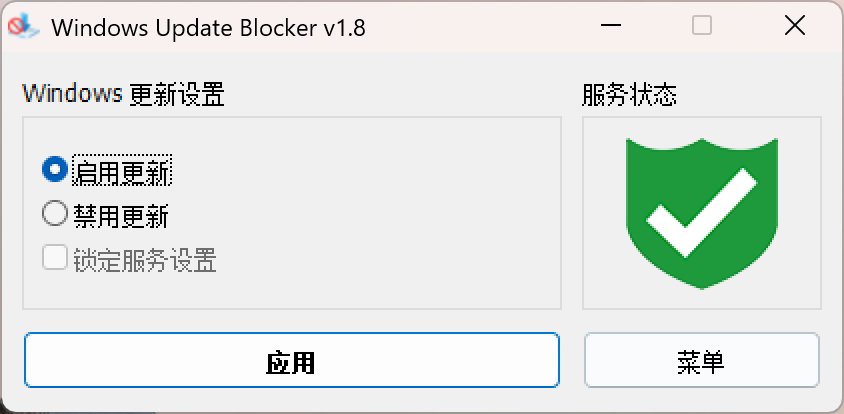This screenshot has width=844, height=414.
Task: Click the 锁定服务设置 label text
Action: [144, 261]
